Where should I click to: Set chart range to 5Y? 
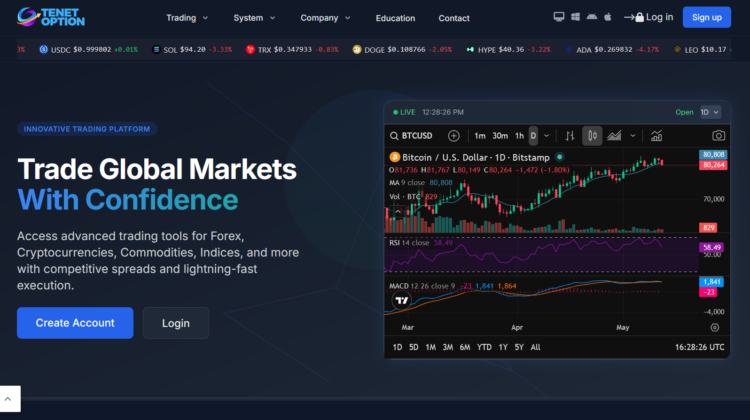(519, 347)
